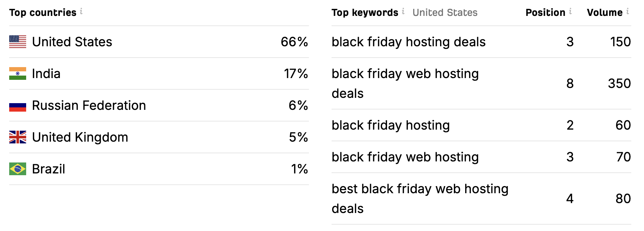Viewport: 644px width, 231px height.
Task: Click the info icon next to Volume
Action: point(628,11)
